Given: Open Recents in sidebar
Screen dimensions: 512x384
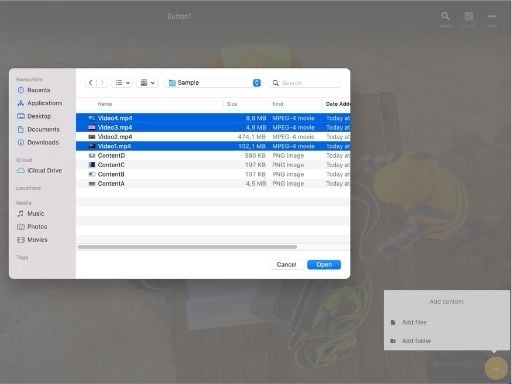Looking at the screenshot, I should (x=34, y=90).
